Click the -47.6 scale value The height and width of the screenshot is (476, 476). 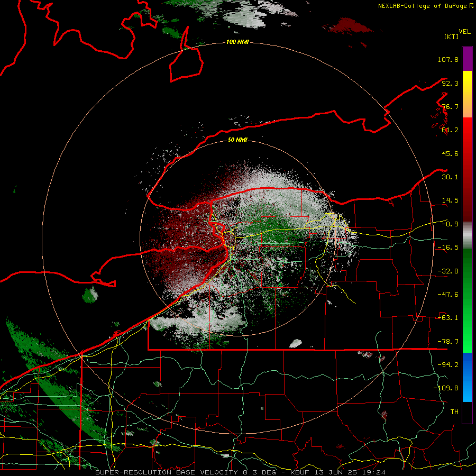[x=448, y=295]
